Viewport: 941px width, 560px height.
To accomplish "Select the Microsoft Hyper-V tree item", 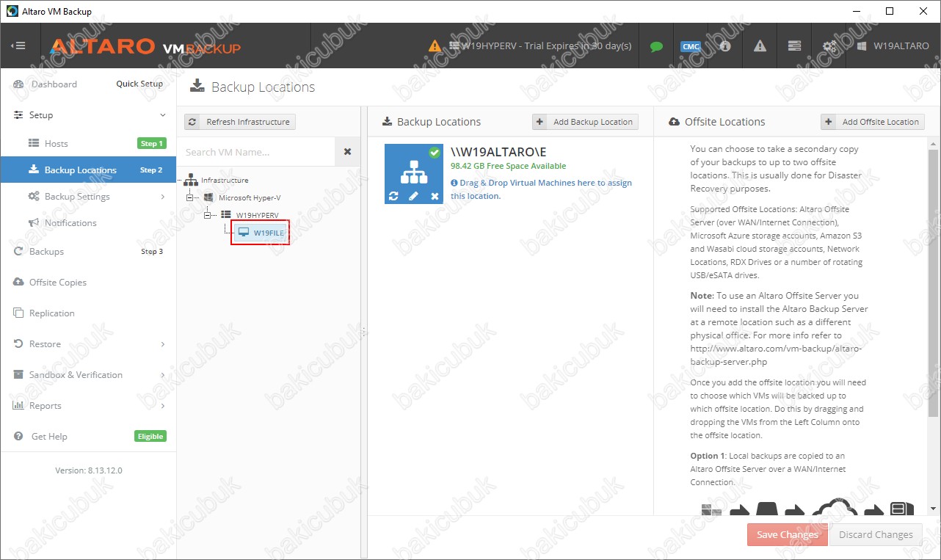I will [x=250, y=197].
